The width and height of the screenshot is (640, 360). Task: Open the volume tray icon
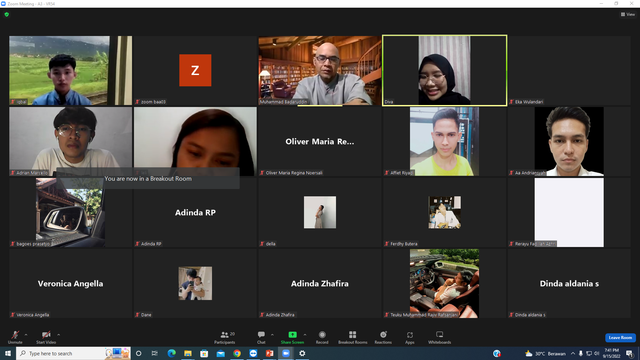[596, 353]
